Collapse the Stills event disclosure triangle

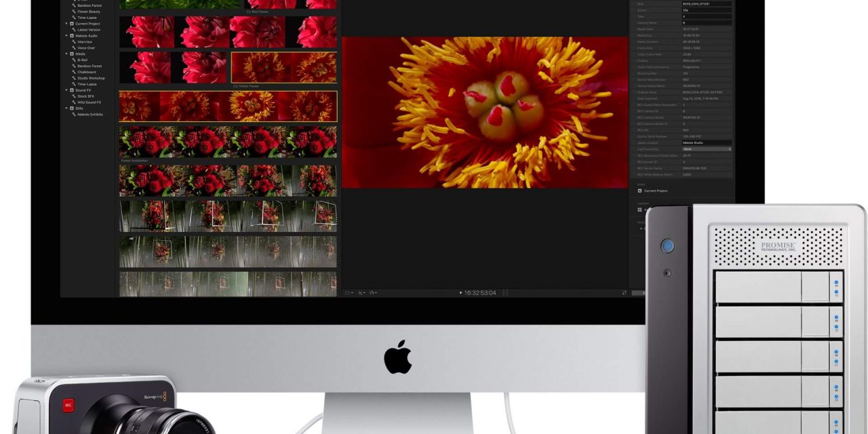66,108
